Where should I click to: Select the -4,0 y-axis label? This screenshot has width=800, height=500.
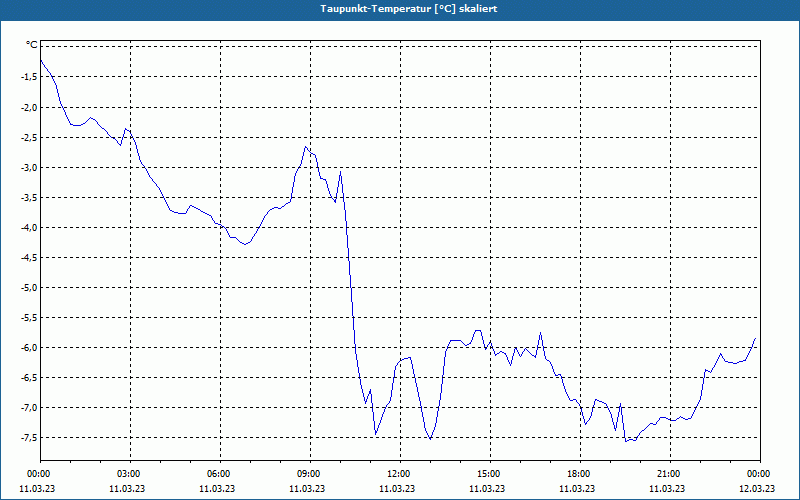(x=29, y=228)
